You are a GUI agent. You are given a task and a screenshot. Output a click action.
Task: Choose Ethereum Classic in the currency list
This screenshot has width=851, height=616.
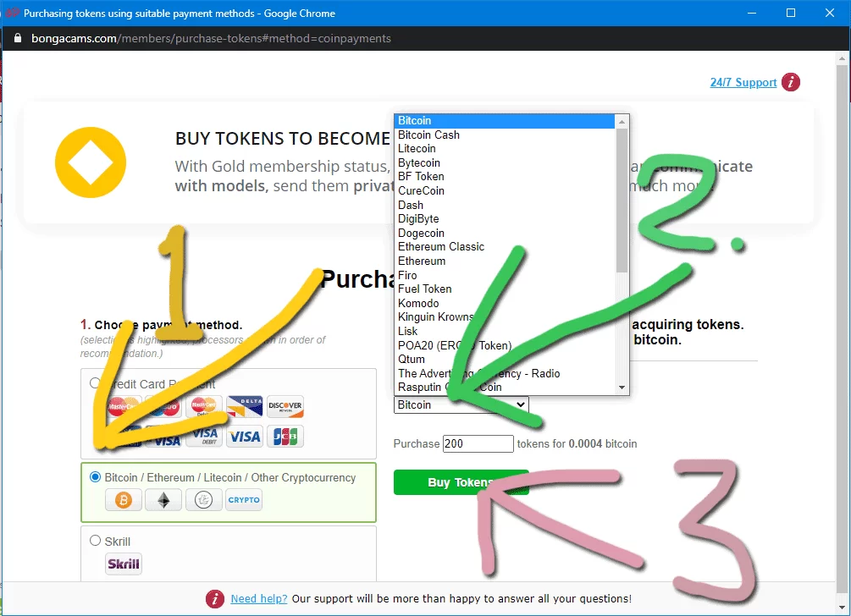click(x=505, y=247)
